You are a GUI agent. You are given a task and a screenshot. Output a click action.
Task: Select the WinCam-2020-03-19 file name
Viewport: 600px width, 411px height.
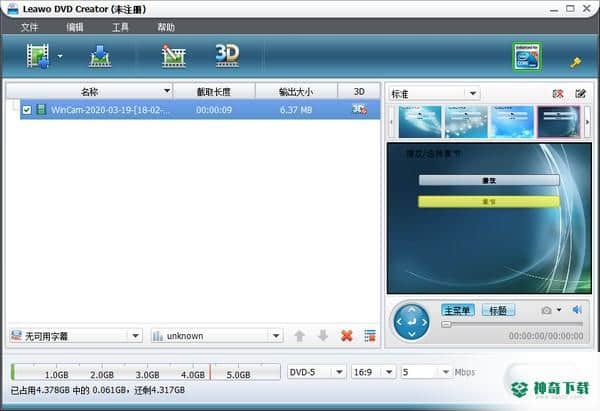coord(110,110)
